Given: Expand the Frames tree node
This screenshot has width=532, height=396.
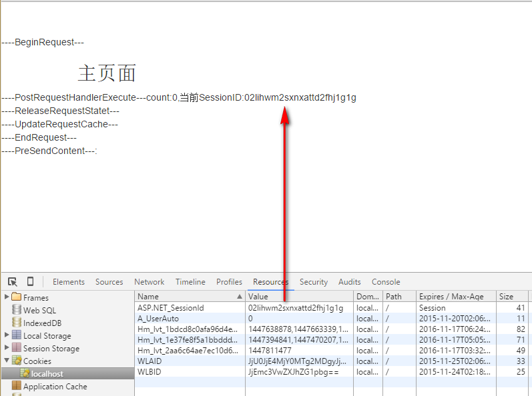Looking at the screenshot, I should tap(7, 297).
